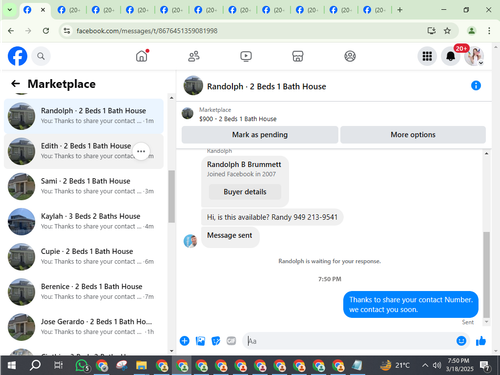
Task: Click the chat messages scrollbar
Action: 486,275
